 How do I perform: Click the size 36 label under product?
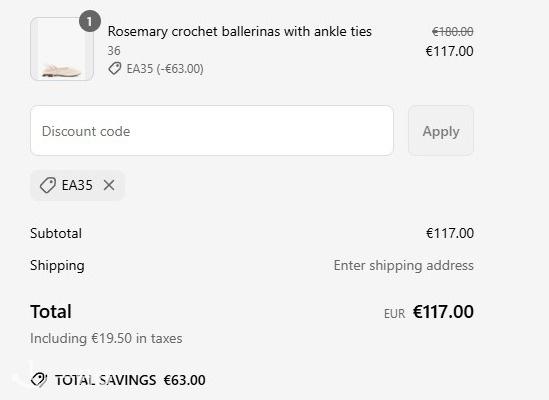[114, 51]
